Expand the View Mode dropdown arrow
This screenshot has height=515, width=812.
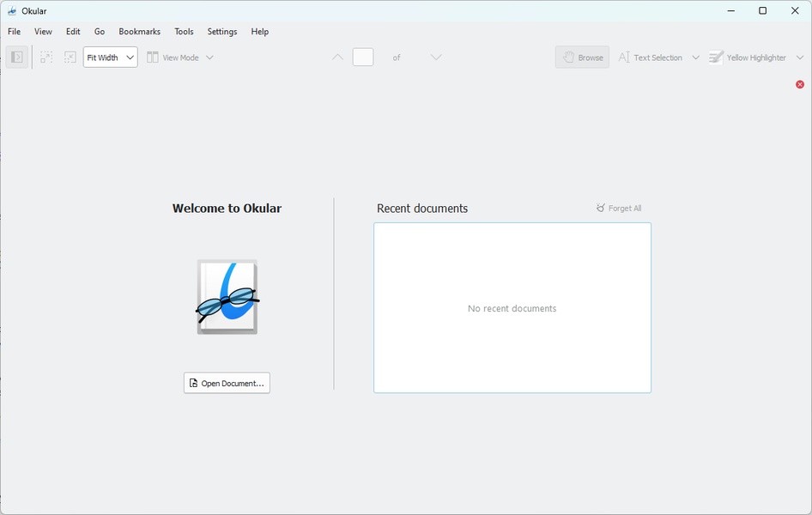[x=209, y=58]
